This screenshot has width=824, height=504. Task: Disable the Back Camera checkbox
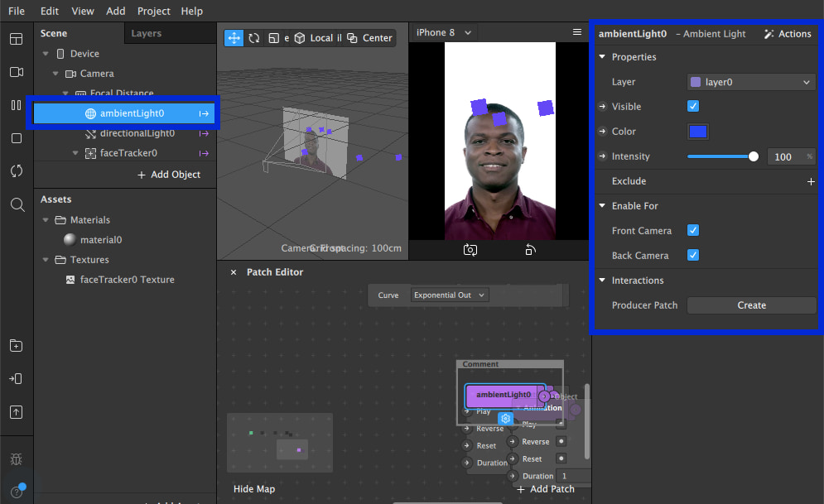[x=693, y=256]
